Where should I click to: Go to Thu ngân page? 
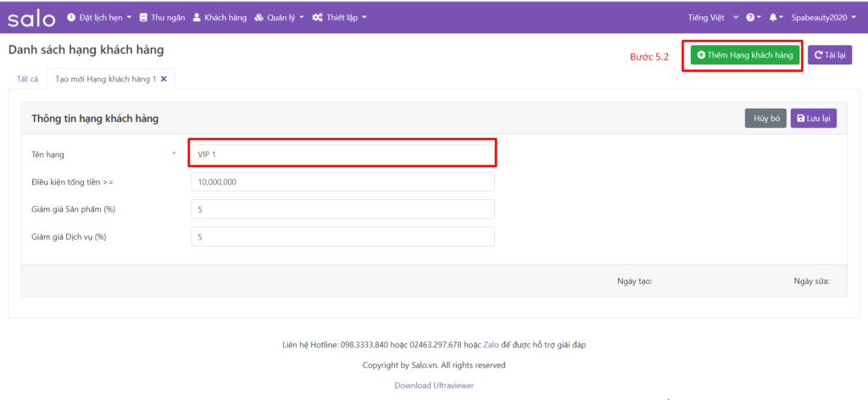162,18
